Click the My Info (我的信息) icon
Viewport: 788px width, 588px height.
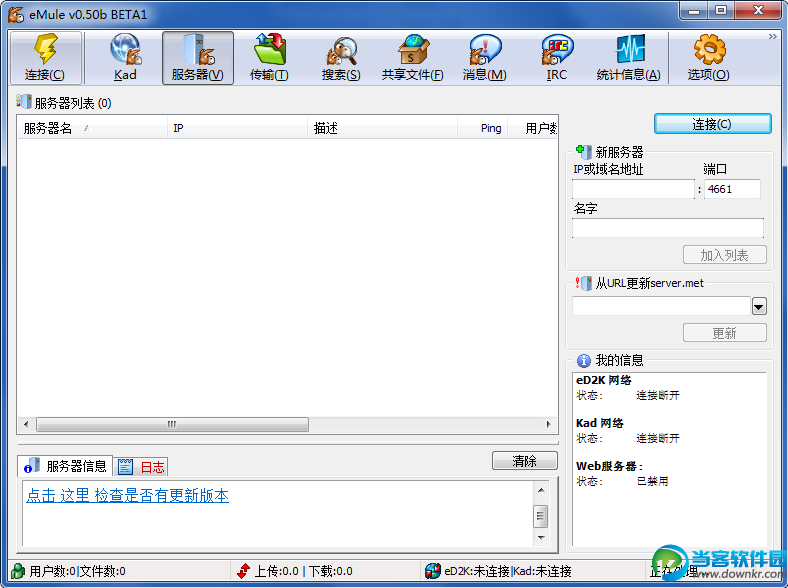[583, 360]
